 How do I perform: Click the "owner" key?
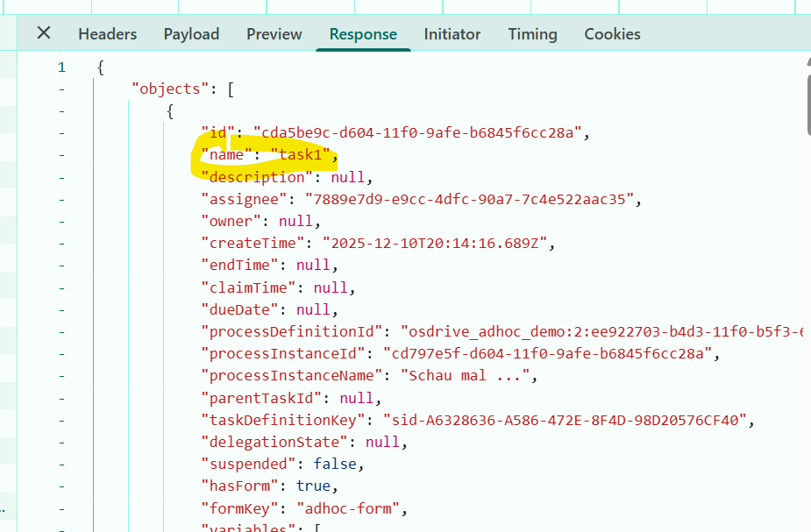[231, 221]
